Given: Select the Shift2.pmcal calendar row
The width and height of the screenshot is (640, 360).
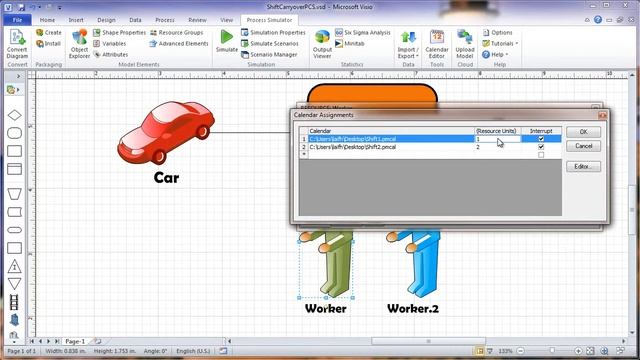Looking at the screenshot, I should coord(430,147).
